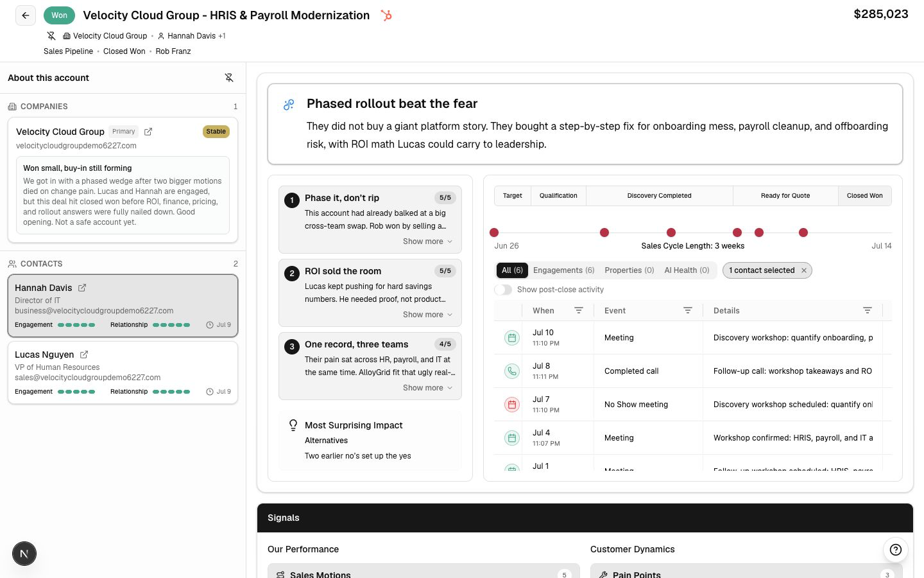Click the first timeline dot at Jun 26

[494, 232]
